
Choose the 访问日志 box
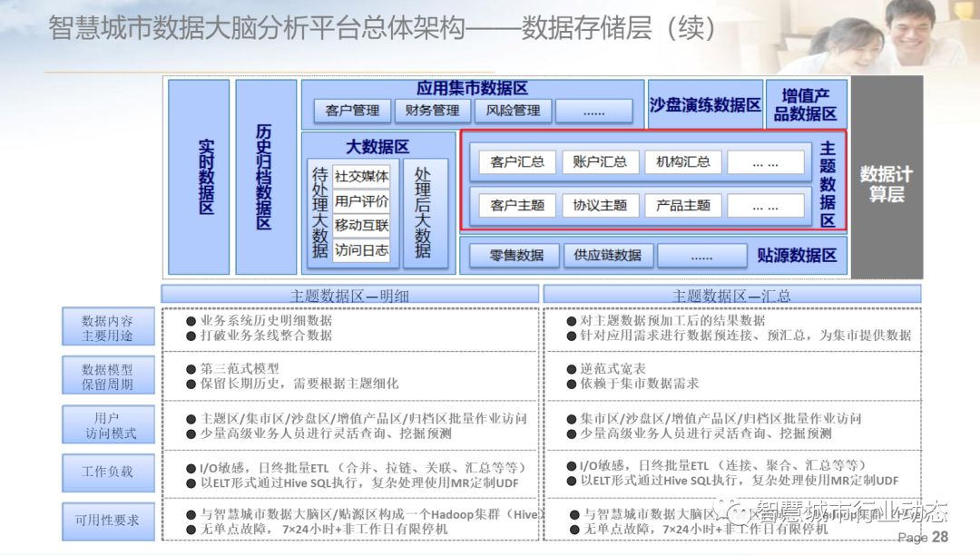361,250
